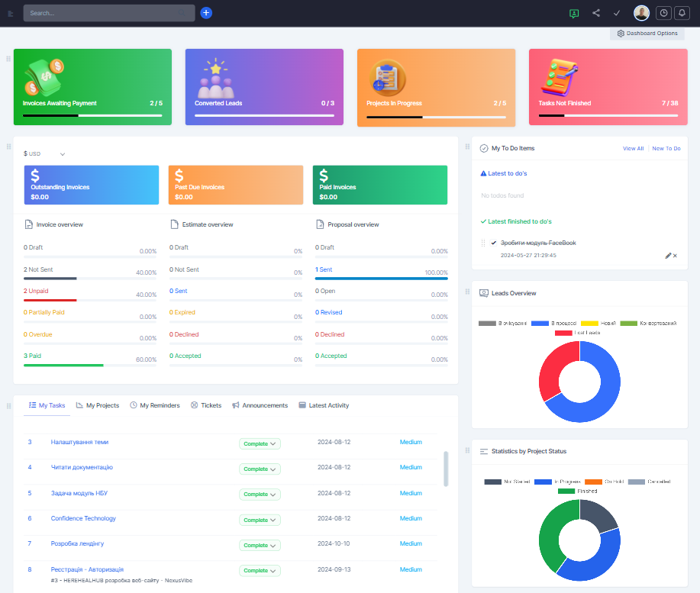Click the blue plus quick-create icon
Image resolution: width=700 pixels, height=593 pixels.
206,13
